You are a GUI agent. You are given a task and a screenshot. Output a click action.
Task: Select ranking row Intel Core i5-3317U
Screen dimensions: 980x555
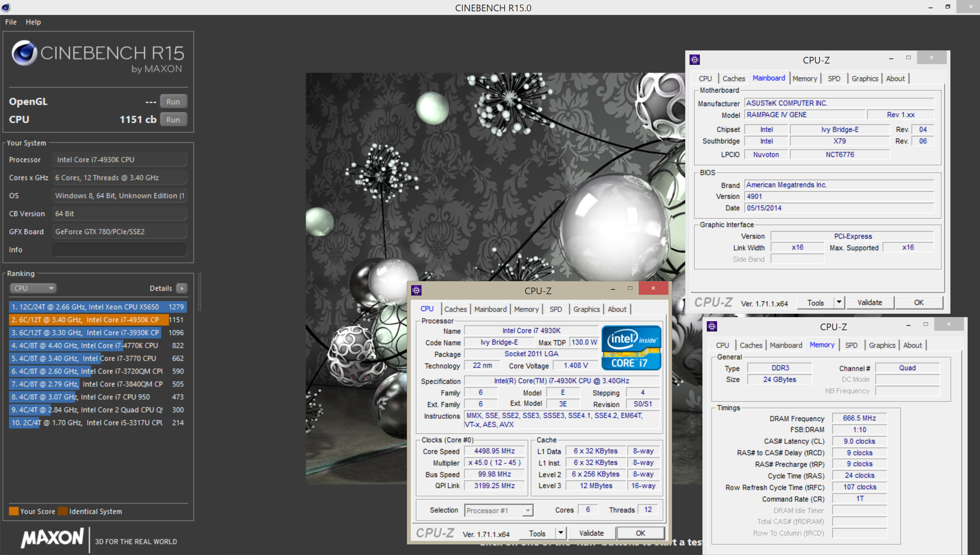tap(97, 423)
